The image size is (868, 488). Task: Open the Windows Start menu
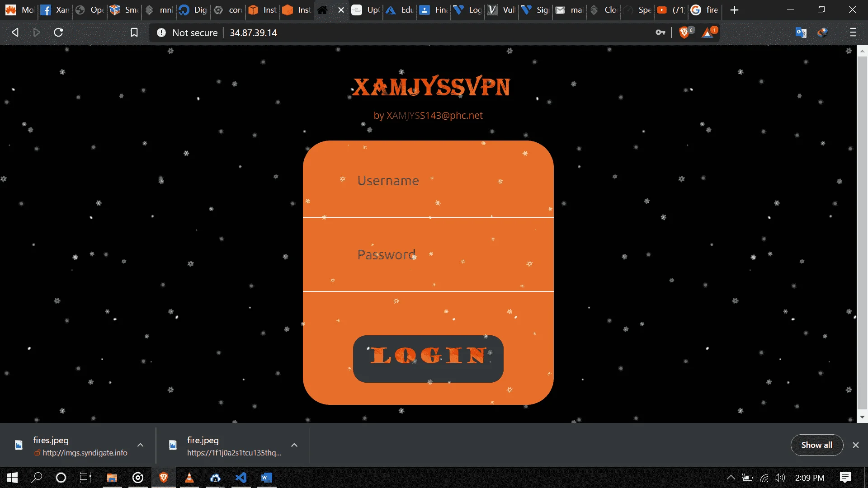coord(12,478)
